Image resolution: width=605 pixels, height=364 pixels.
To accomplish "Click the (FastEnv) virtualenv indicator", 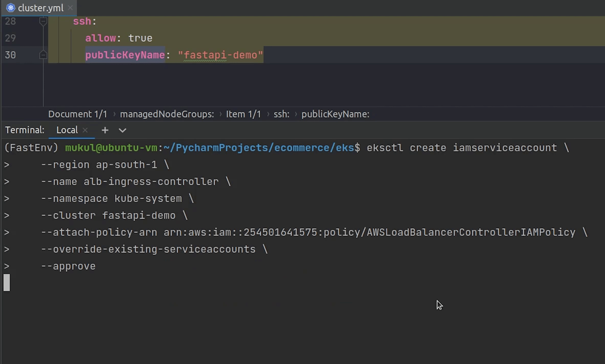I will (32, 148).
